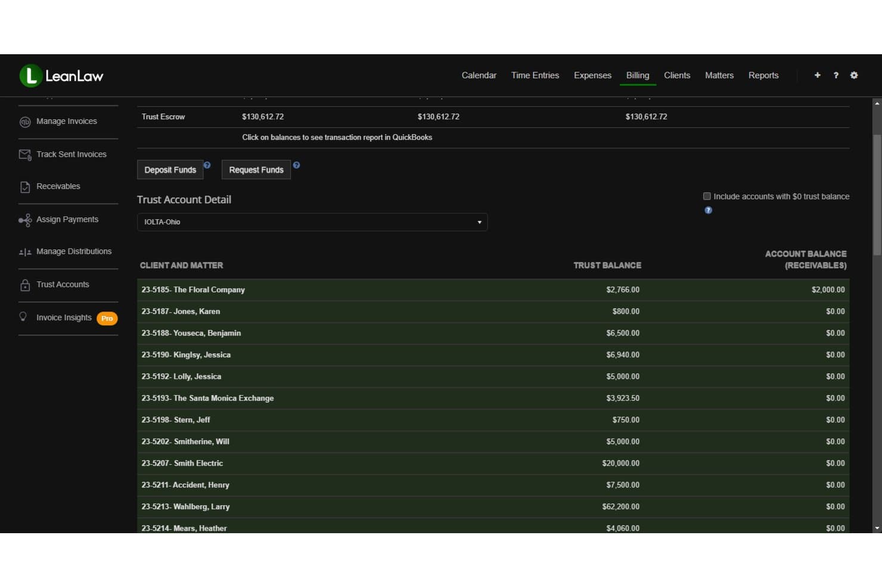Click the LeanLaw logo icon
Image resolution: width=882 pixels, height=588 pixels.
pyautogui.click(x=30, y=76)
